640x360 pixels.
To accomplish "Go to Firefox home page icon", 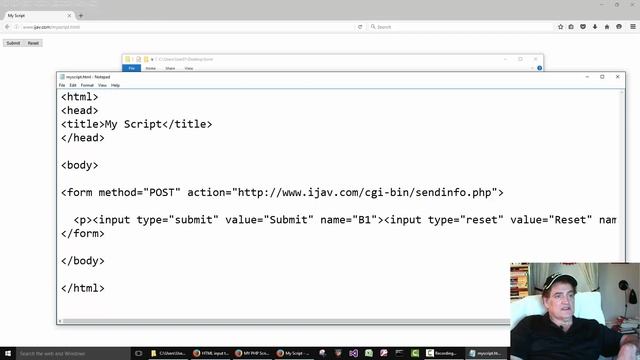I will [607, 27].
